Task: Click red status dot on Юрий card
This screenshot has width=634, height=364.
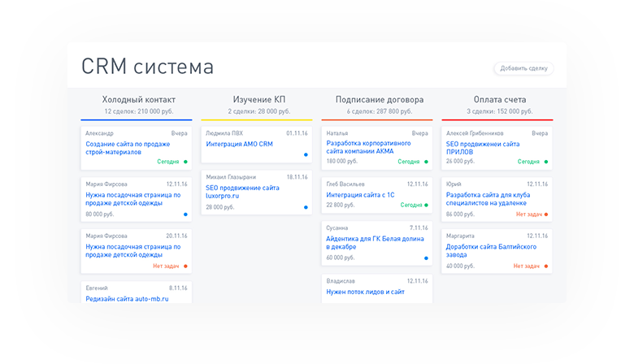Action: pos(546,214)
